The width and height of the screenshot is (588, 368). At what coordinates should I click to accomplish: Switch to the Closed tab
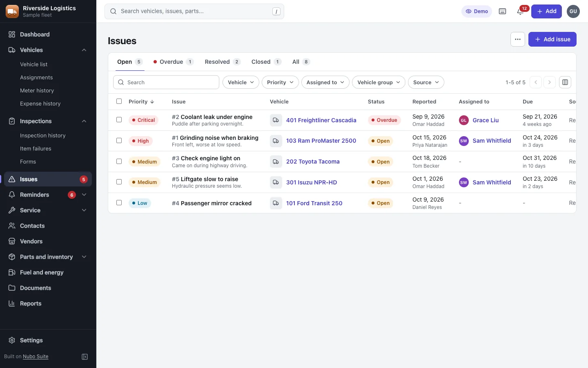266,62
